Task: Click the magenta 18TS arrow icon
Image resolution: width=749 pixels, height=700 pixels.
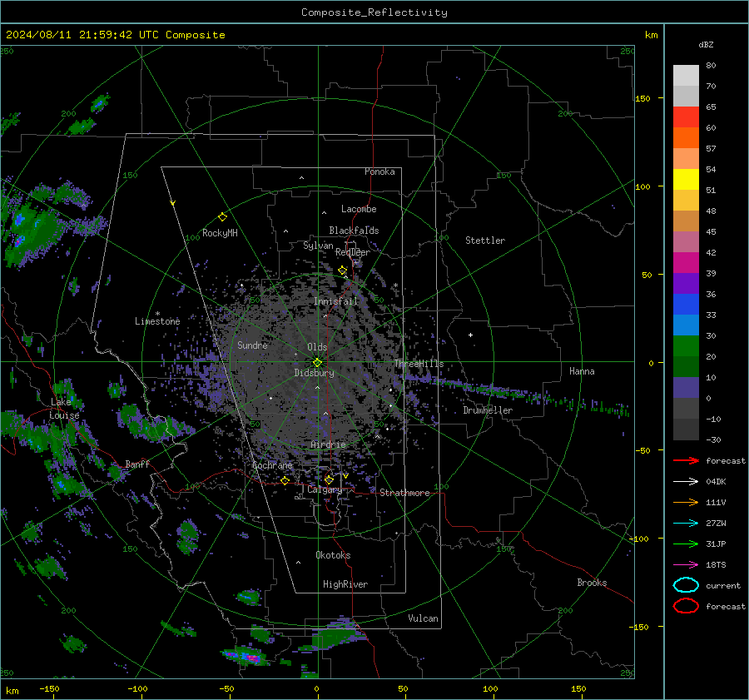Action: click(686, 565)
